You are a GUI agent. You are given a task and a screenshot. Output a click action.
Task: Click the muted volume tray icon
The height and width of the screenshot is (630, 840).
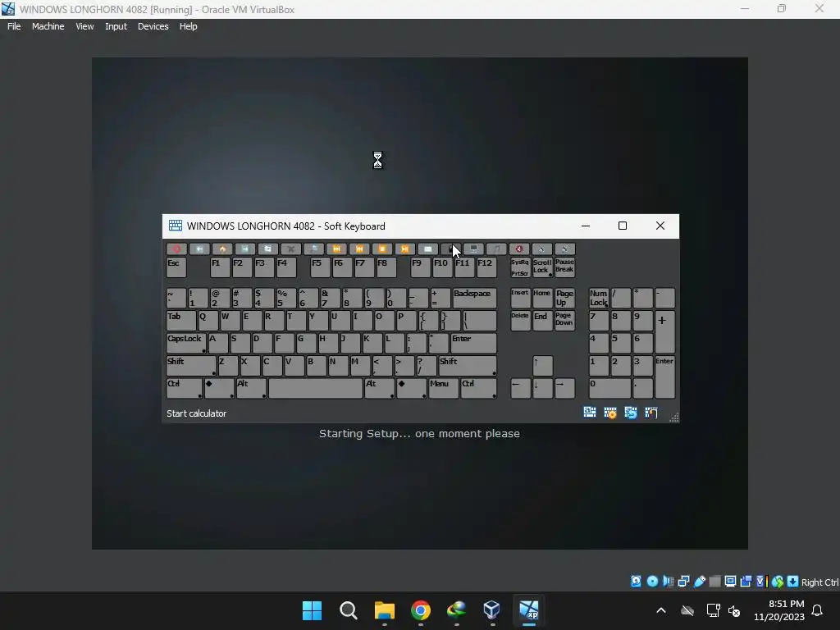pyautogui.click(x=734, y=610)
